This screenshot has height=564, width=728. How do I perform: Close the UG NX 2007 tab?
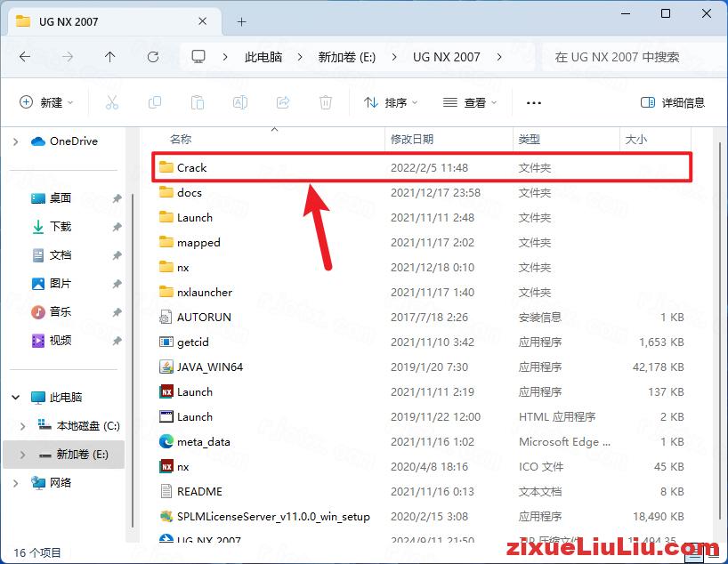(202, 21)
